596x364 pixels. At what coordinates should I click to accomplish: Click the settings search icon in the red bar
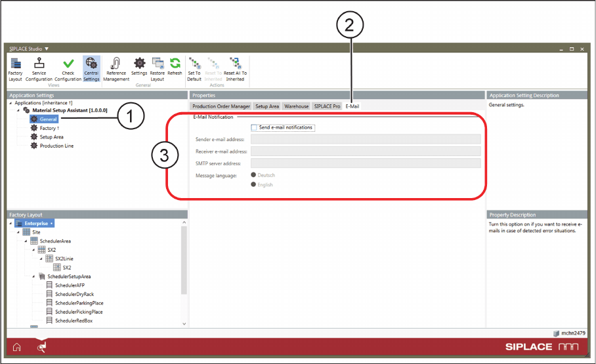coord(41,347)
